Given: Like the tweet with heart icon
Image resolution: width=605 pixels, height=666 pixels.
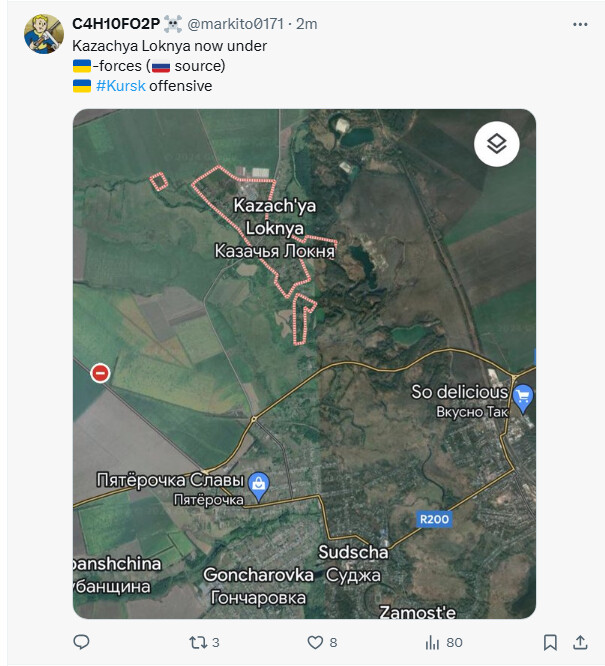Looking at the screenshot, I should pyautogui.click(x=315, y=642).
